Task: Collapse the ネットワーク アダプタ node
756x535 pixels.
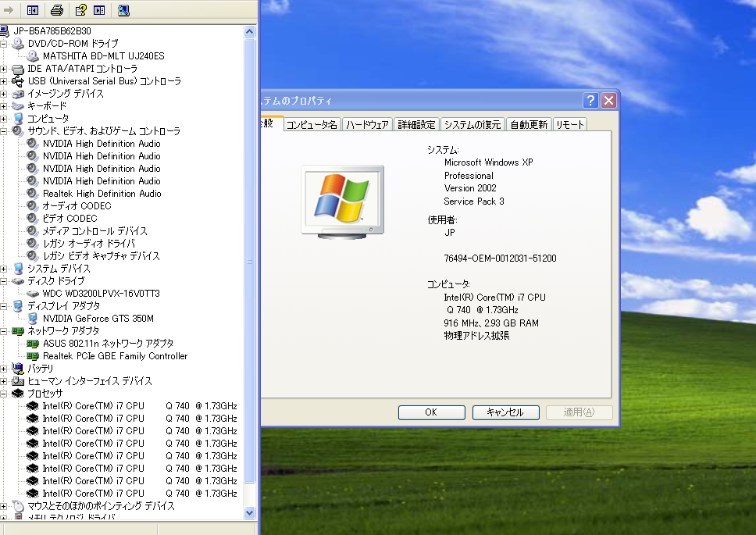Action: point(3,331)
